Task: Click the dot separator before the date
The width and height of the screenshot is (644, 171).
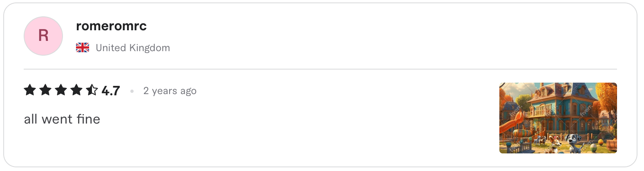Action: click(132, 91)
